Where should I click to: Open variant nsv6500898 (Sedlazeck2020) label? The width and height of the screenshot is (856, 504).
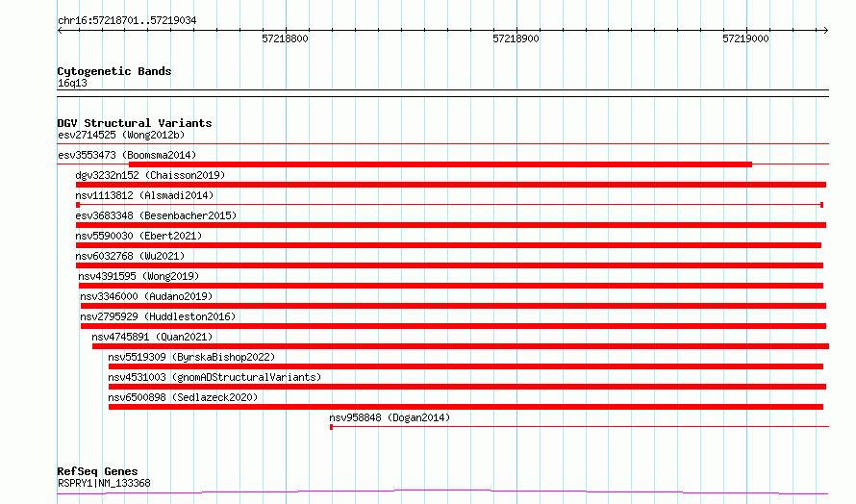pos(183,397)
